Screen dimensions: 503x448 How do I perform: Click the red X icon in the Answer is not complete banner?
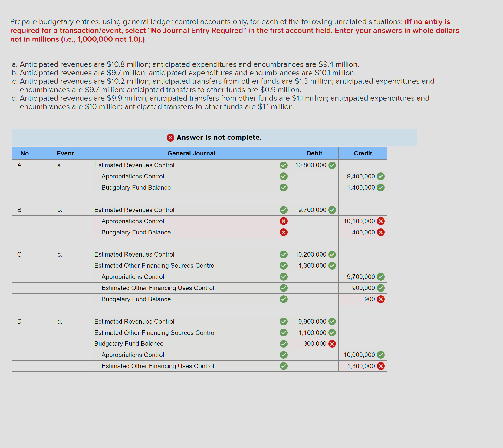(x=170, y=138)
